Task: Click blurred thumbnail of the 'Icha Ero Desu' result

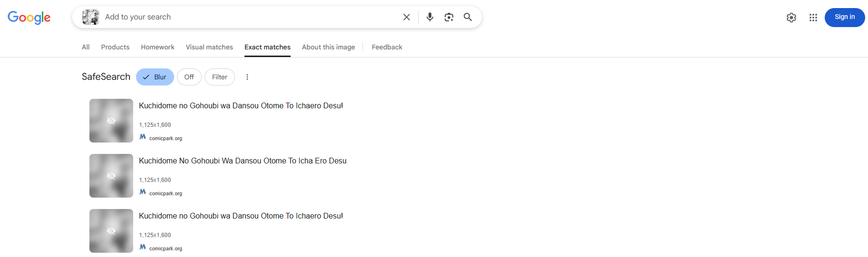Action: pos(111,176)
